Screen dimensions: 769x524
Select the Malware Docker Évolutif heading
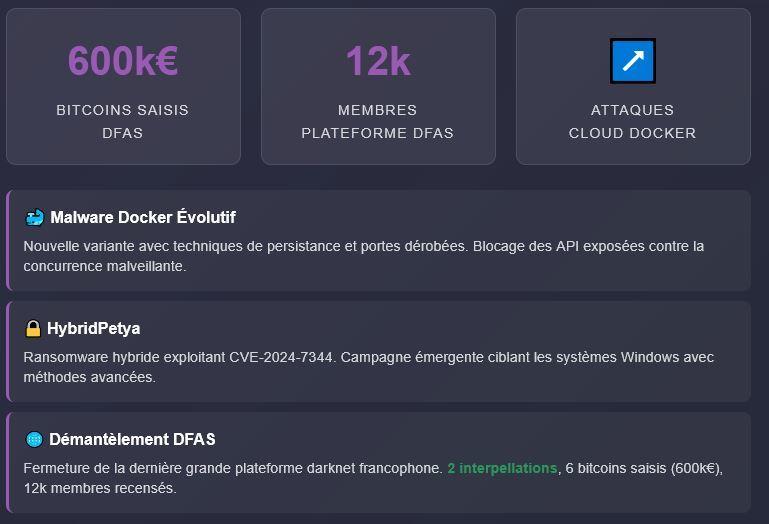(x=143, y=217)
